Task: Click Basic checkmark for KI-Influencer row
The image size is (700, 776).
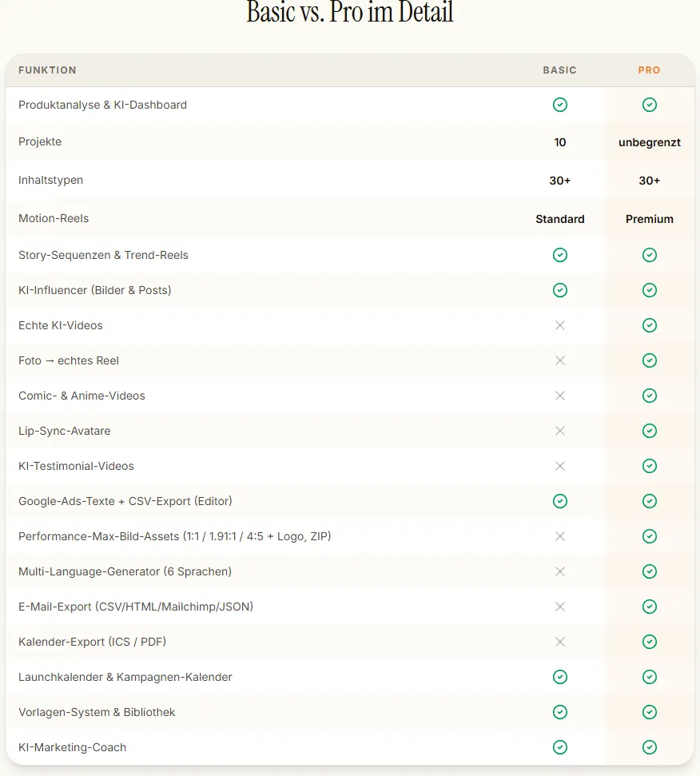Action: coord(560,290)
